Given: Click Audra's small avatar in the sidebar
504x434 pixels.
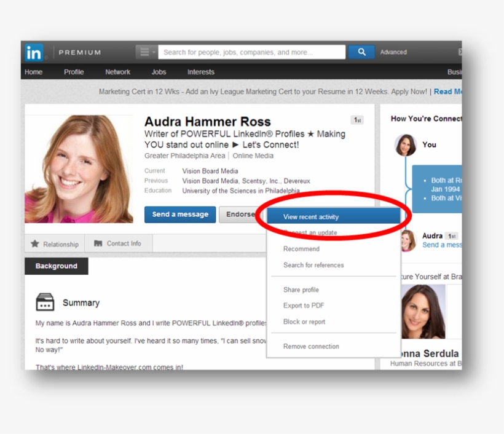Looking at the screenshot, I should pyautogui.click(x=408, y=240).
